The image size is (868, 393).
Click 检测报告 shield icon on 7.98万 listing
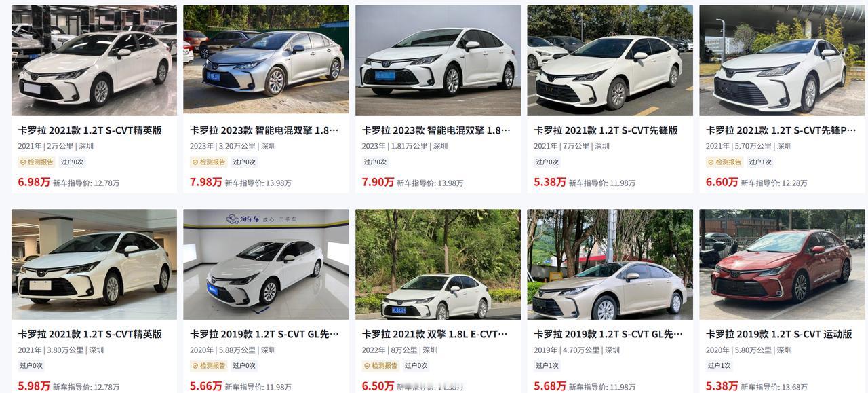(195, 162)
